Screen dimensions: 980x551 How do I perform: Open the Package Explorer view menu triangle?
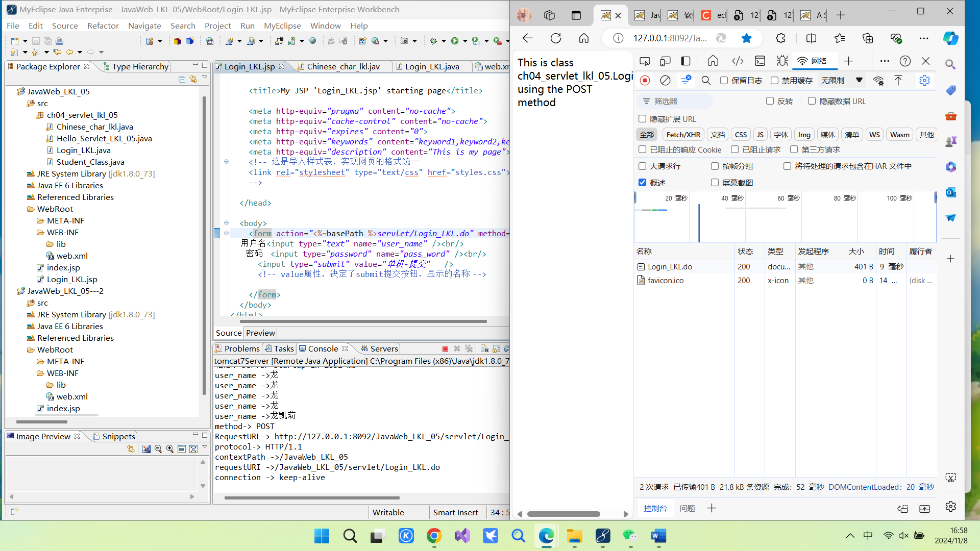(205, 78)
